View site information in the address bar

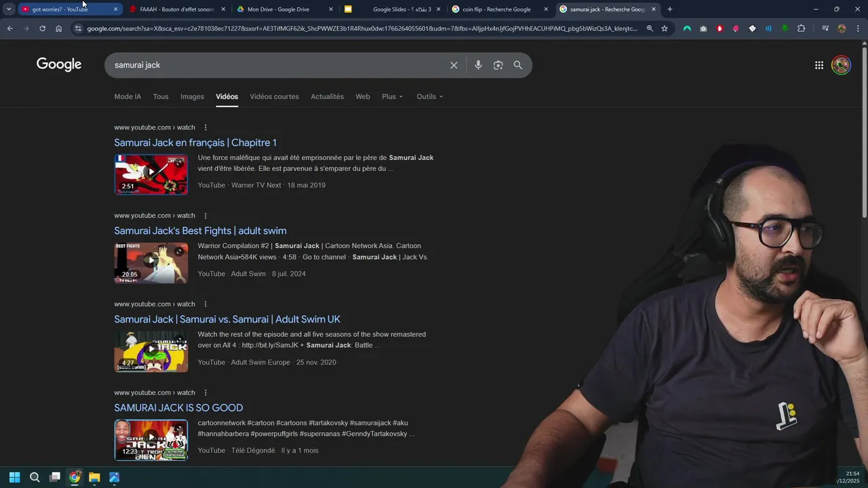78,28
